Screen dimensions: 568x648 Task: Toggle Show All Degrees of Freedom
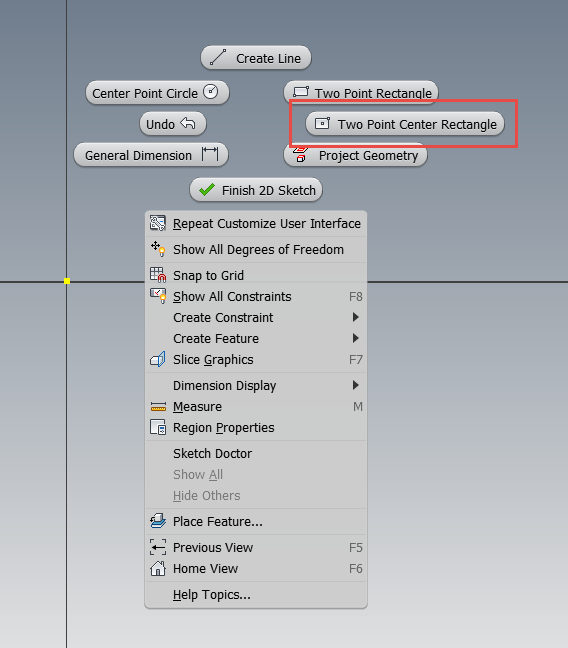pos(256,249)
